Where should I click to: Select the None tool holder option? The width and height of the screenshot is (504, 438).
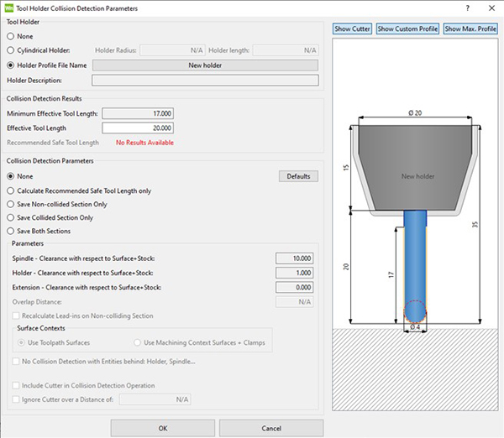[11, 36]
